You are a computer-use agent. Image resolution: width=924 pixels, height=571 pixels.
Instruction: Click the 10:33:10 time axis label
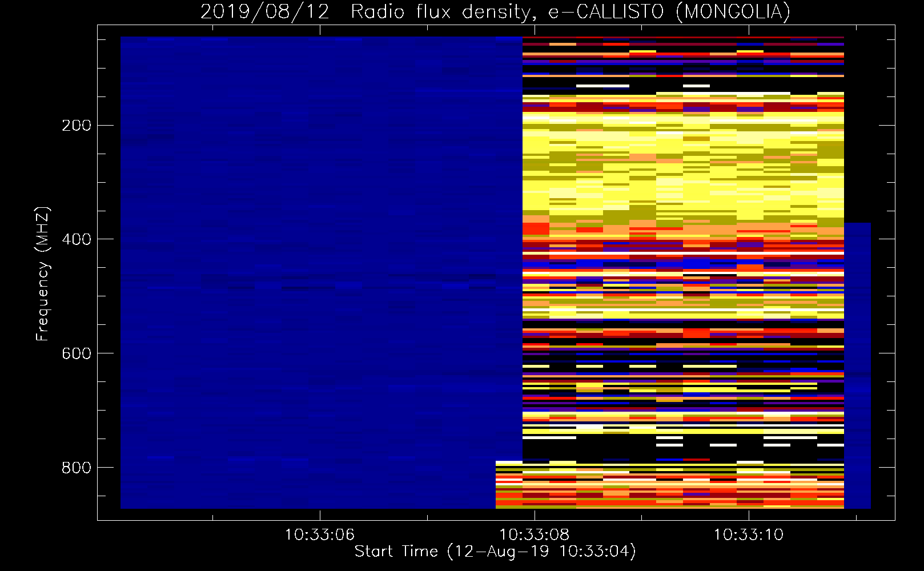[x=749, y=535]
